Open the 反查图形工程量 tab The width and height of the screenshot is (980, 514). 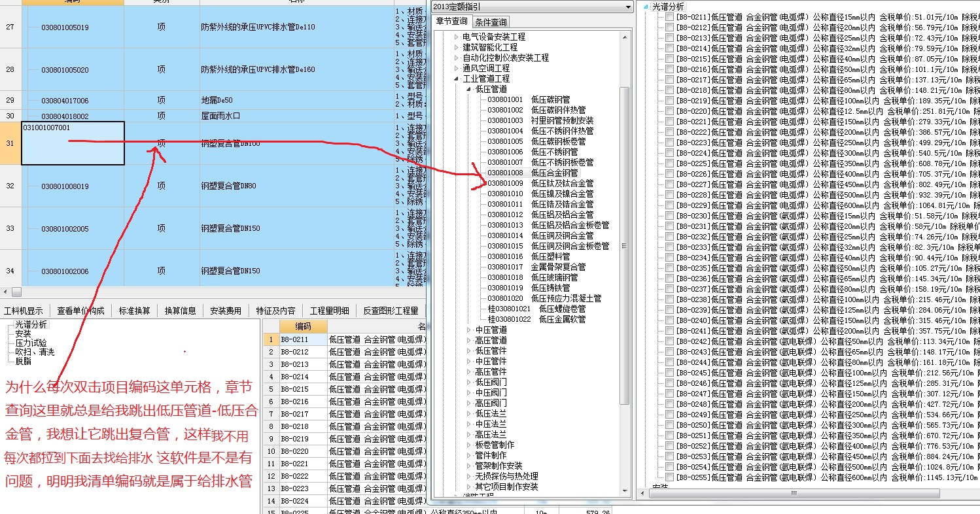[391, 311]
